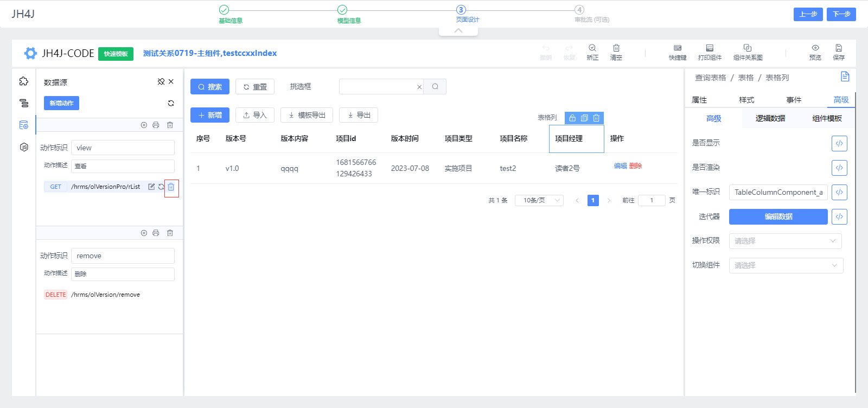Refresh the GET rList request

pos(161,187)
